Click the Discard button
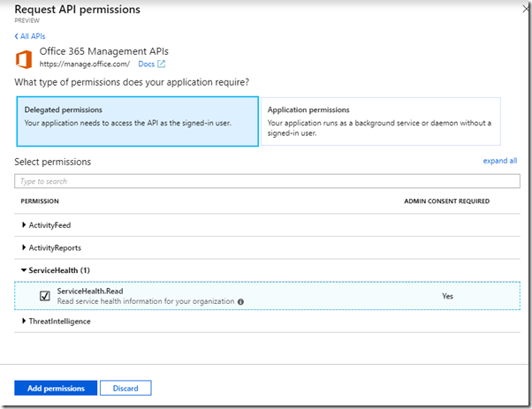This screenshot has height=409, width=532. [125, 388]
